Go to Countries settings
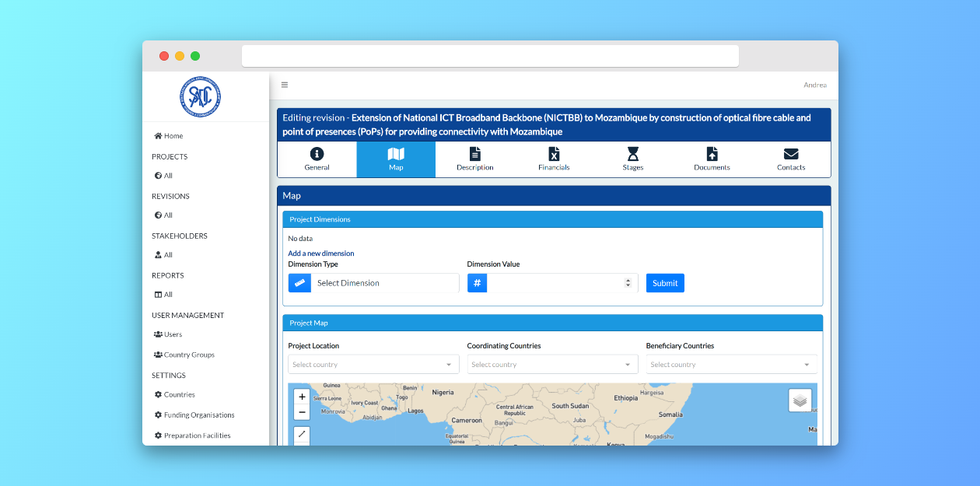 pyautogui.click(x=175, y=394)
